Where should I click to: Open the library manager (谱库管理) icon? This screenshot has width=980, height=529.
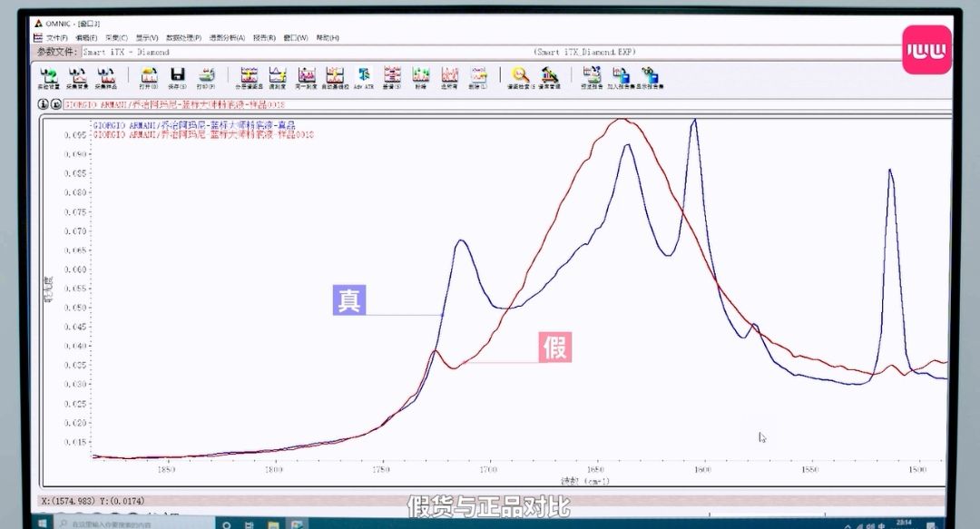tap(549, 78)
